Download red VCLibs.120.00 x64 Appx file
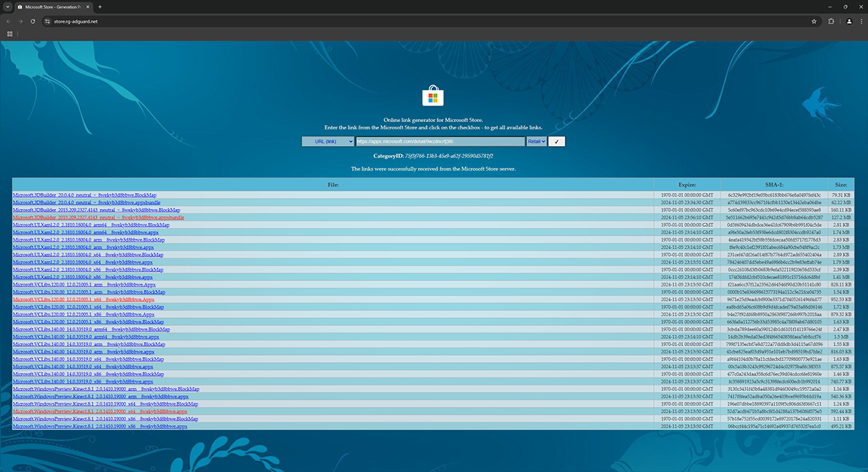868x472 pixels. pyautogui.click(x=84, y=299)
